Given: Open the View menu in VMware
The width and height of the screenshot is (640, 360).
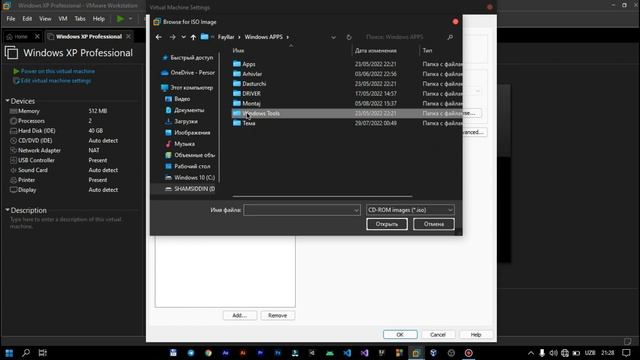Looking at the screenshot, I should pos(45,19).
